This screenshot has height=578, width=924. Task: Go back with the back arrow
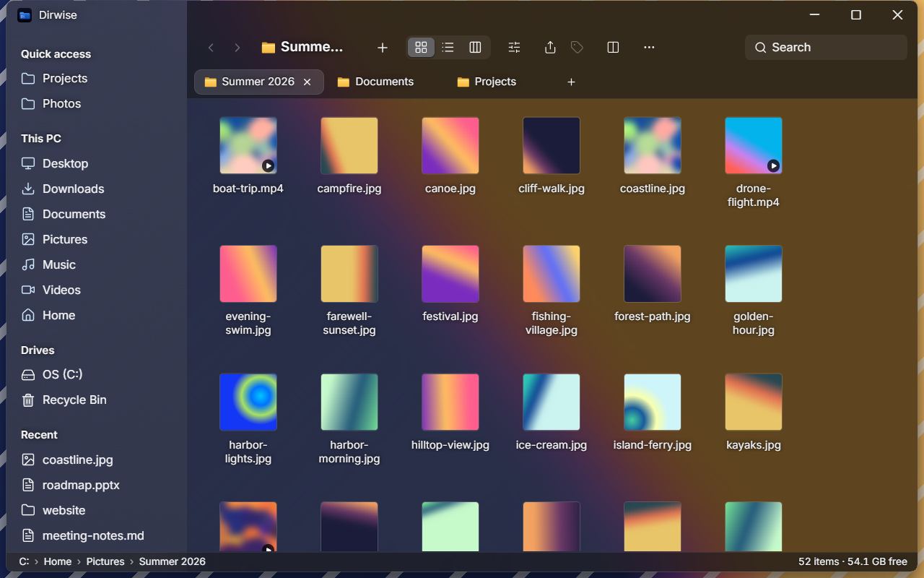click(x=211, y=48)
